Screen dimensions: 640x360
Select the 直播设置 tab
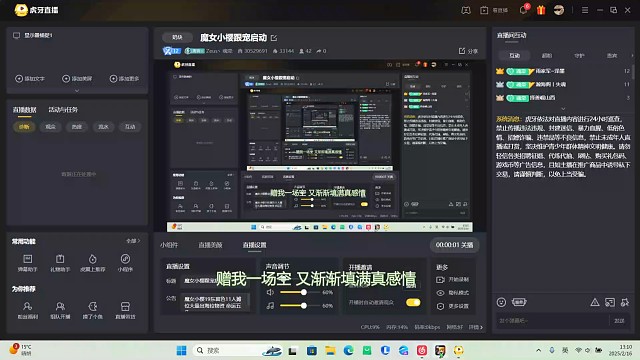click(x=254, y=245)
